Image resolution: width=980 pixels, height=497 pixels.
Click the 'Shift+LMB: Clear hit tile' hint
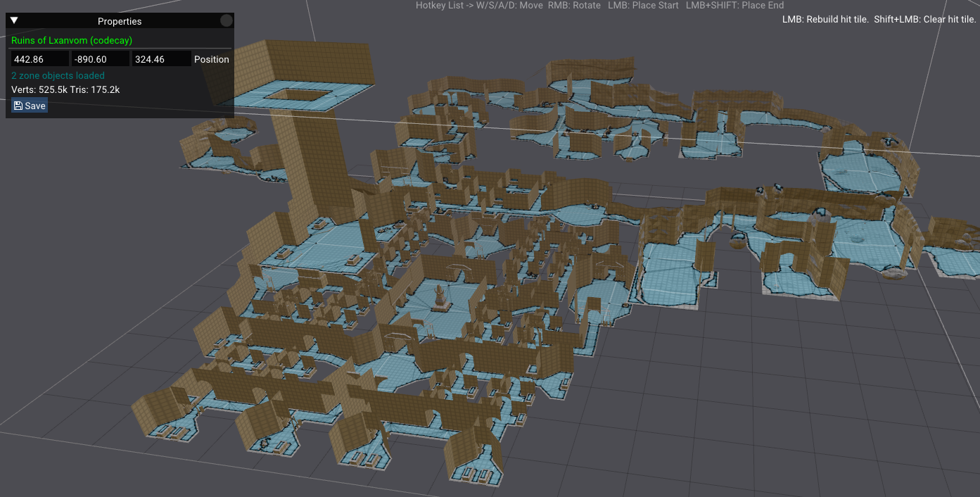click(x=925, y=19)
